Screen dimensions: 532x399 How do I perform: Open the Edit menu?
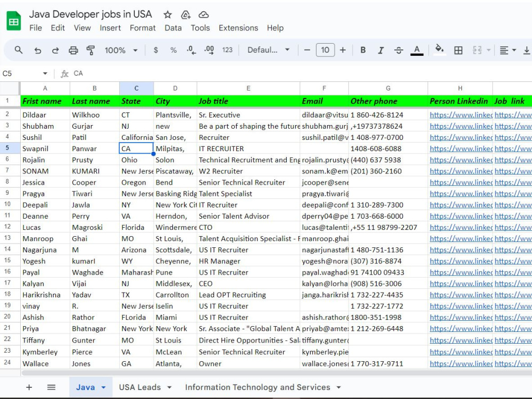tap(57, 28)
